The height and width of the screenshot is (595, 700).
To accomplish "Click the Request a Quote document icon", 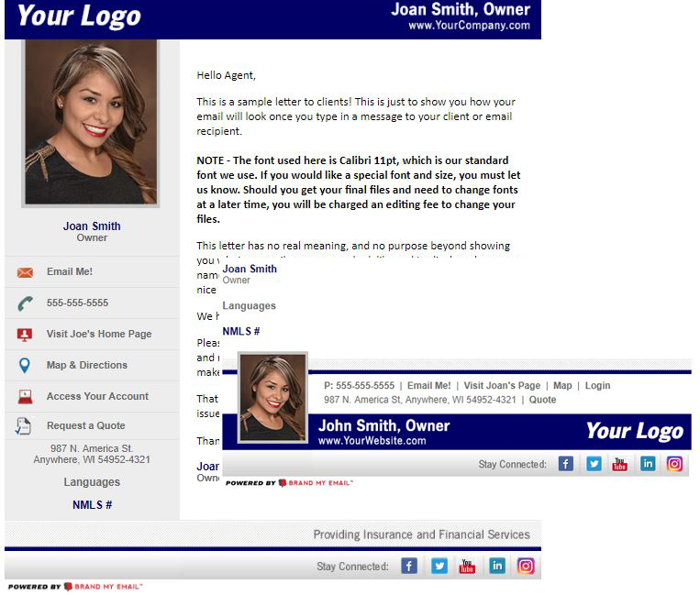I will click(x=25, y=426).
